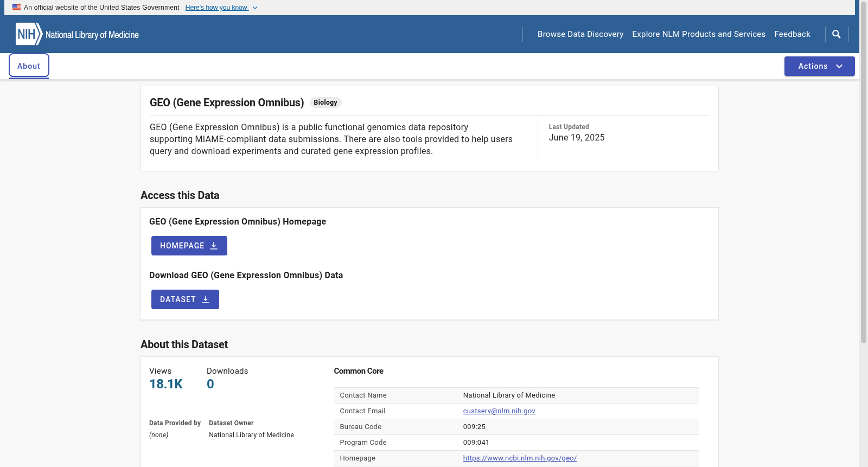Open the Feedback link in header
The image size is (868, 467).
pos(792,34)
